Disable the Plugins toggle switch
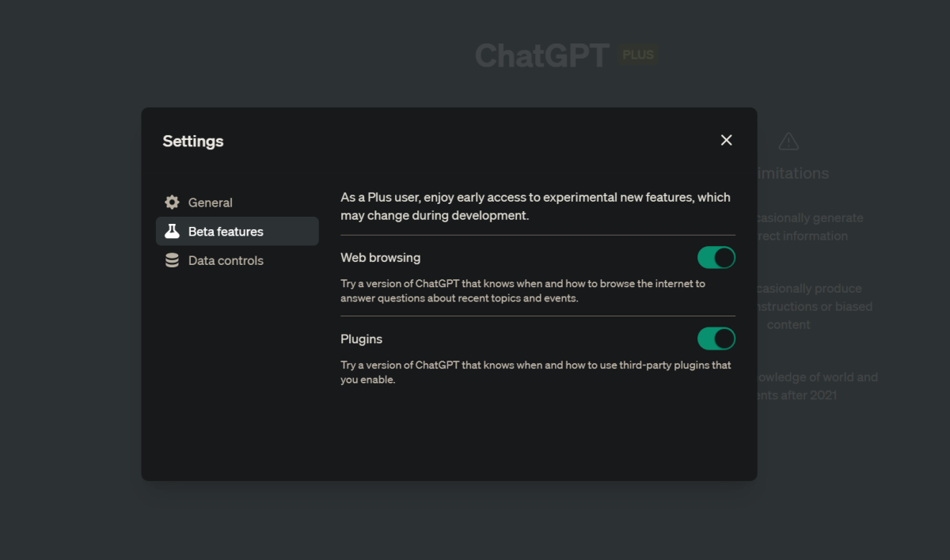The height and width of the screenshot is (560, 950). point(716,339)
